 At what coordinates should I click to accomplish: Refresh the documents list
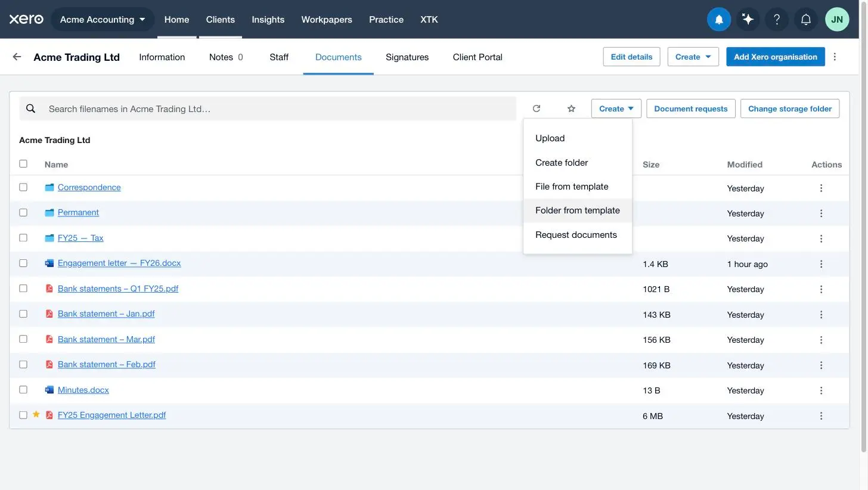click(537, 108)
